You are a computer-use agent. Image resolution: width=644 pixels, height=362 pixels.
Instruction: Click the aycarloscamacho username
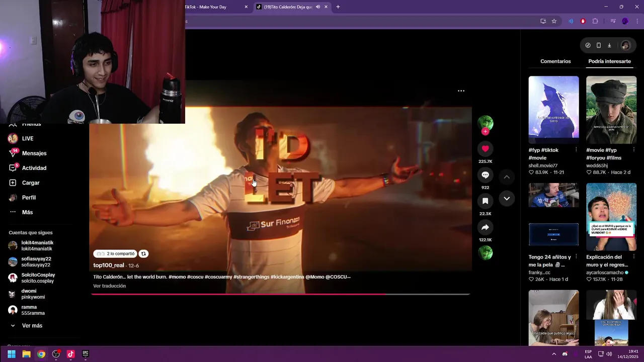pos(605,273)
